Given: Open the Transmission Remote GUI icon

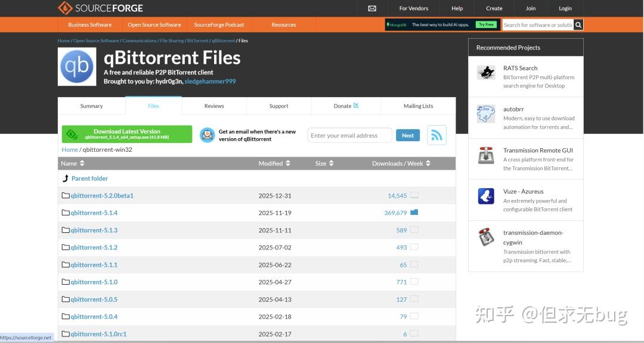Looking at the screenshot, I should pyautogui.click(x=486, y=155).
